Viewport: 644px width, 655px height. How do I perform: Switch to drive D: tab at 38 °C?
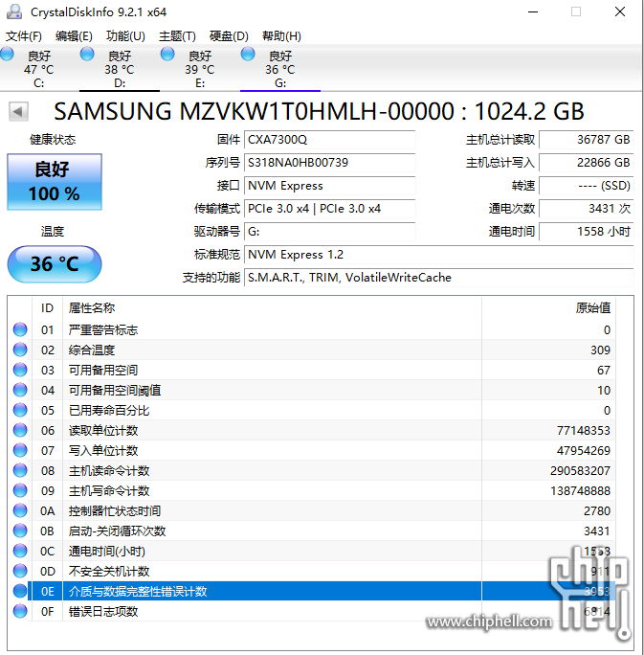pos(120,69)
